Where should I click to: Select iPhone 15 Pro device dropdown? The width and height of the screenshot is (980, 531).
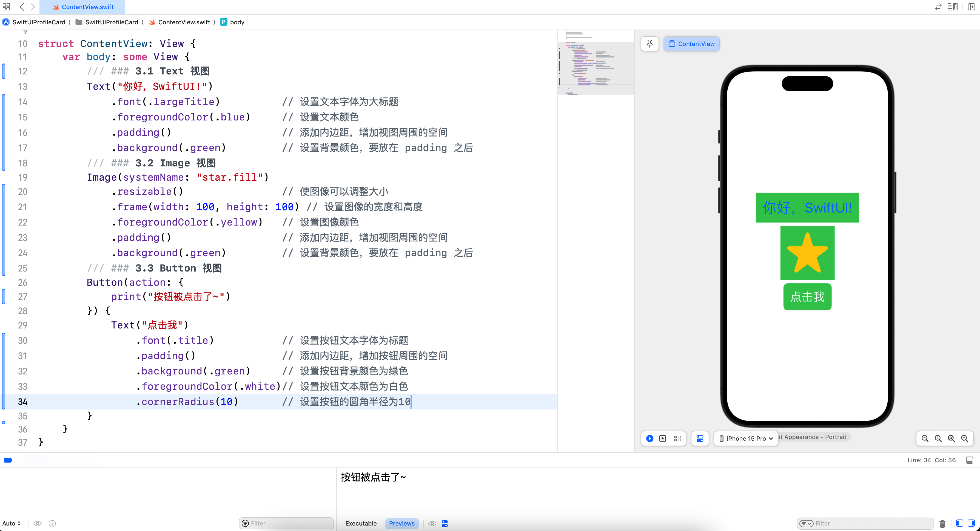(x=746, y=437)
